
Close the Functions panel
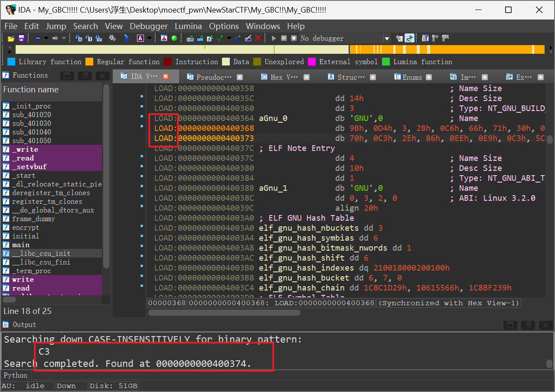[x=102, y=76]
